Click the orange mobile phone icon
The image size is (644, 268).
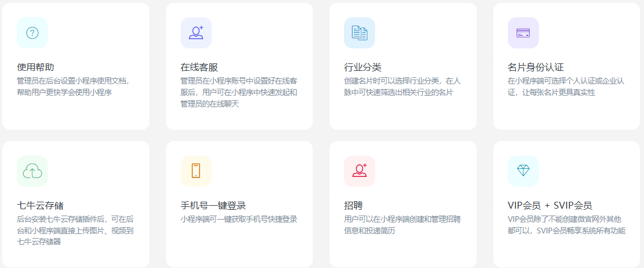coord(196,171)
